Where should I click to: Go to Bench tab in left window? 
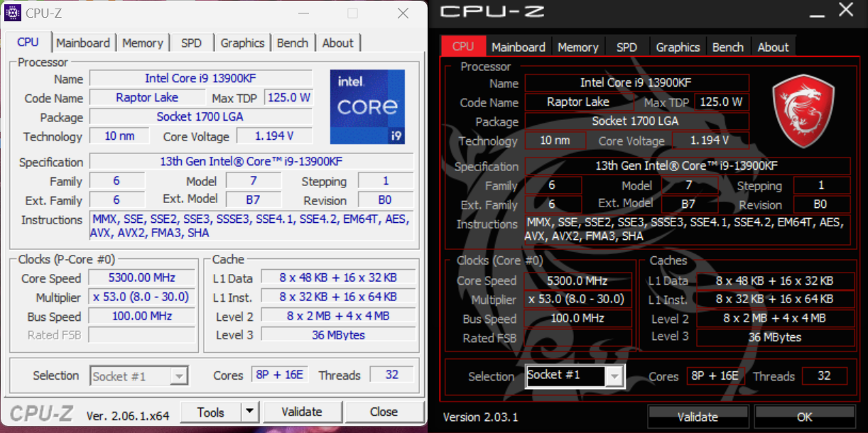point(293,43)
